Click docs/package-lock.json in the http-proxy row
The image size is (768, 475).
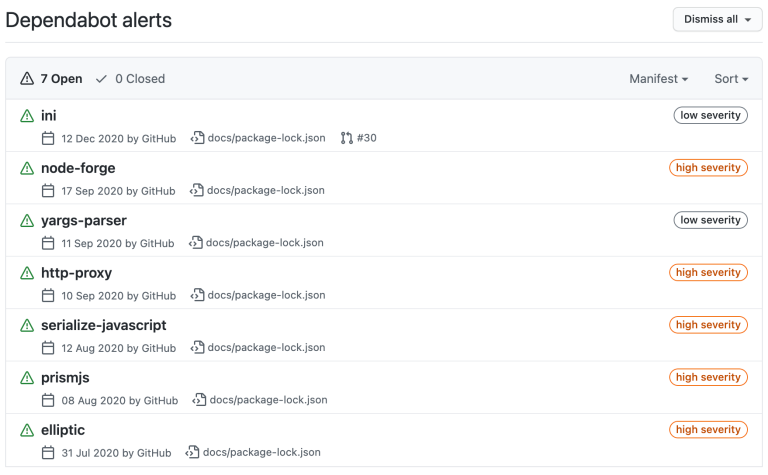266,295
